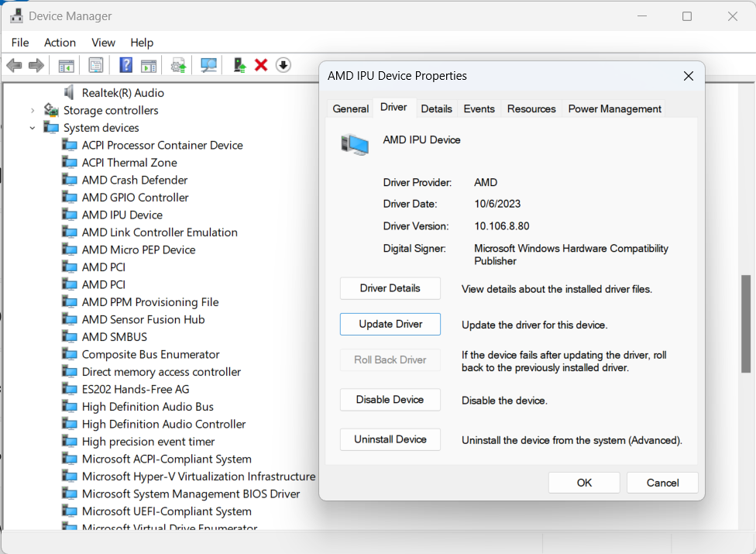The width and height of the screenshot is (756, 554).
Task: Switch to the Power Management tab
Action: pos(614,109)
